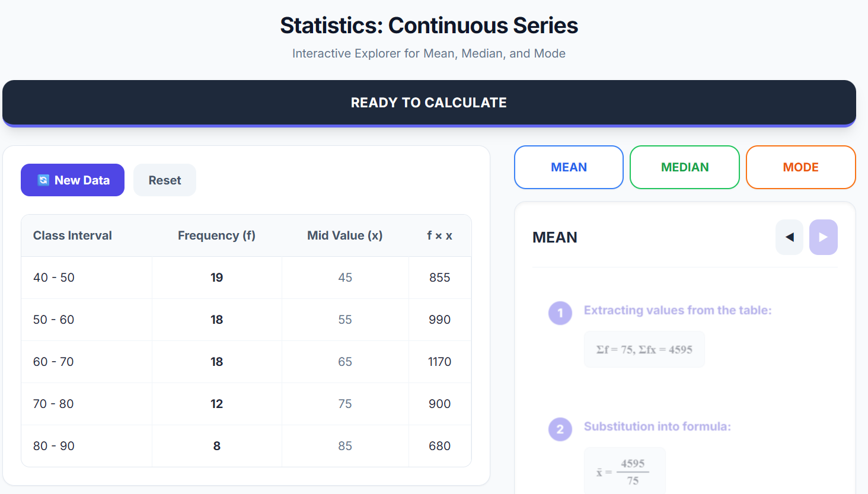Click the Class Interval column header

coord(72,235)
